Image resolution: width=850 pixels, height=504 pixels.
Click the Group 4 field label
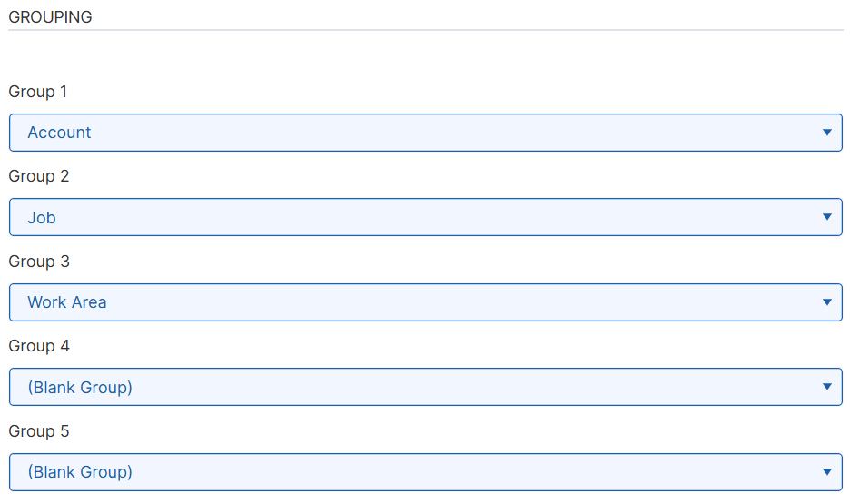point(38,346)
